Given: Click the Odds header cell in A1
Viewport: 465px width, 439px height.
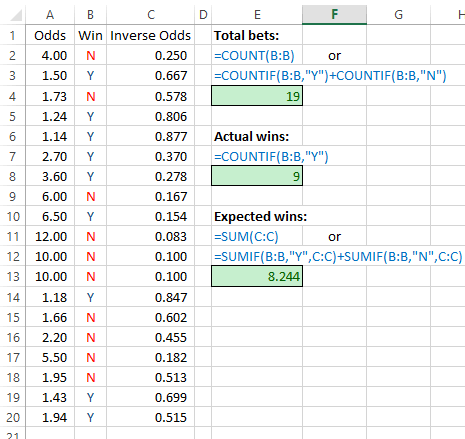Looking at the screenshot, I should tap(50, 35).
